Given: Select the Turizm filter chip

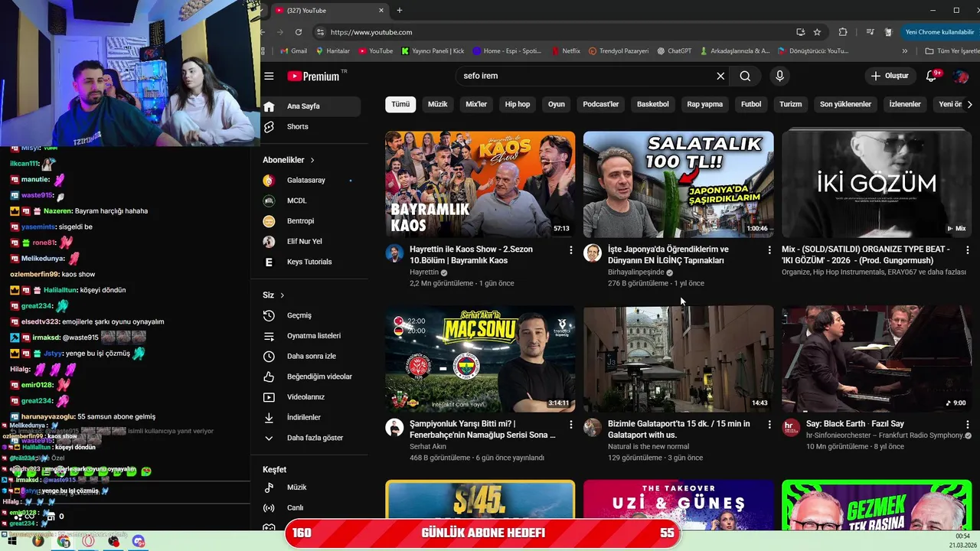Looking at the screenshot, I should click(x=791, y=104).
